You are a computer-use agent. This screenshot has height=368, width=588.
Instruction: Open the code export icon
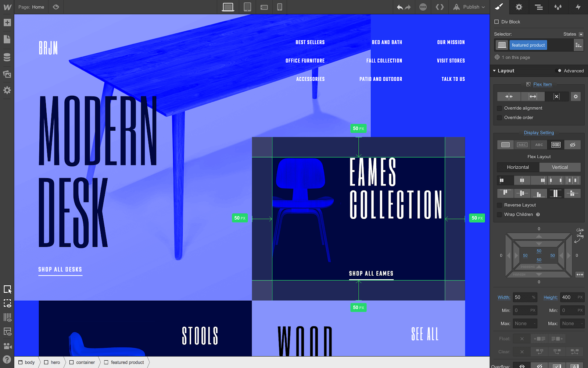coord(440,7)
